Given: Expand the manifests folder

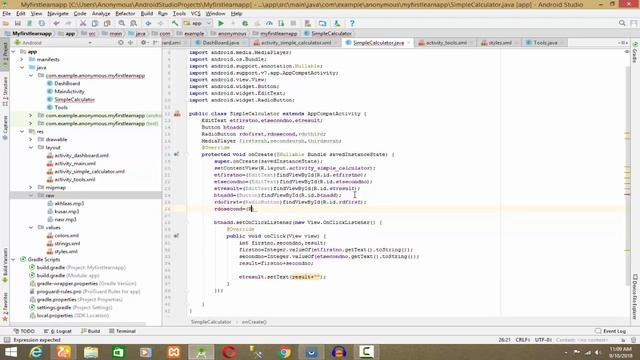Looking at the screenshot, I should point(22,60).
